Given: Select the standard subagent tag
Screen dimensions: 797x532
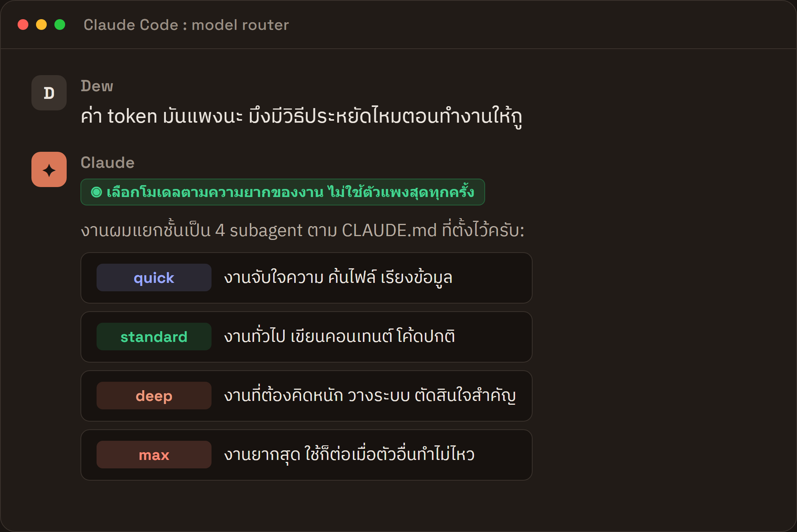Looking at the screenshot, I should coord(154,337).
